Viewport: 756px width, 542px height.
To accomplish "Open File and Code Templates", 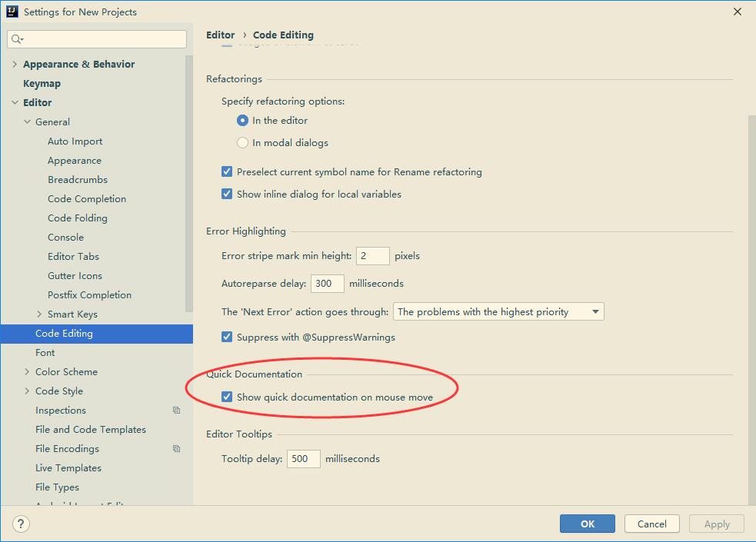I will 91,429.
